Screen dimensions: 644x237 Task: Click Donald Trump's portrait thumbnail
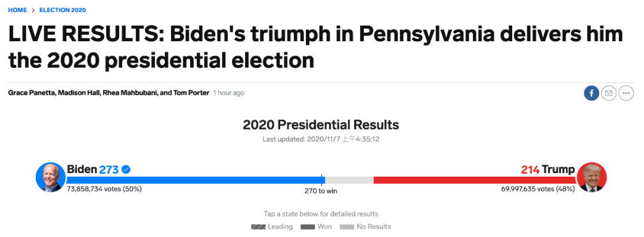[592, 177]
